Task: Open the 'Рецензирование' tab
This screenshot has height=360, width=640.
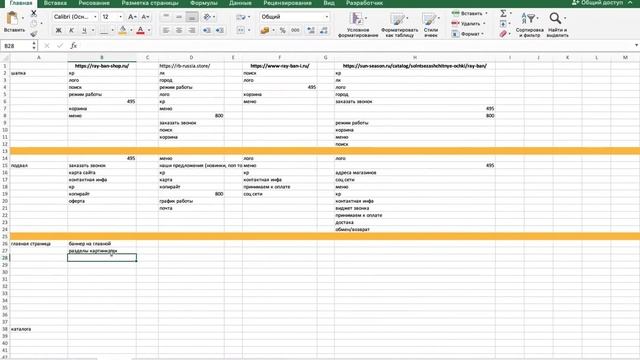Action: [287, 3]
